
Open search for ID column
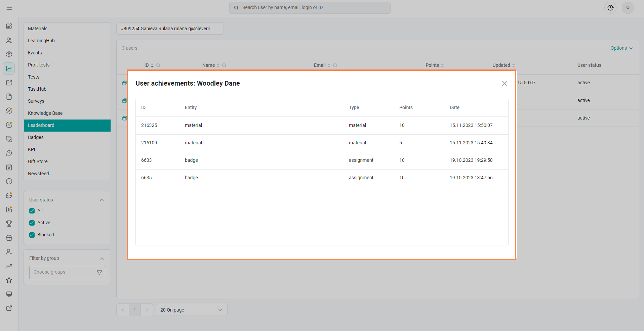(158, 65)
